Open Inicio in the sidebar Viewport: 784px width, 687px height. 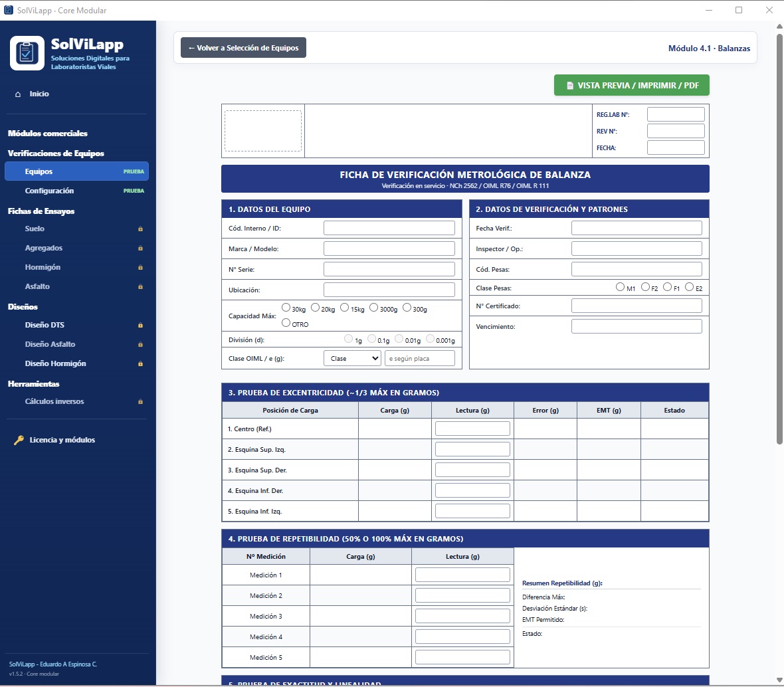77,94
